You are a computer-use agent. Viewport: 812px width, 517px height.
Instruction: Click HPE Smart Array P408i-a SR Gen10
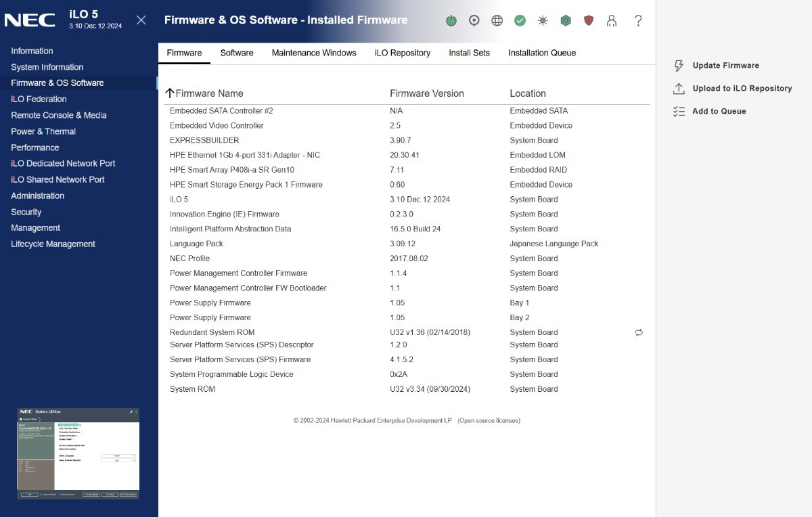click(x=232, y=170)
